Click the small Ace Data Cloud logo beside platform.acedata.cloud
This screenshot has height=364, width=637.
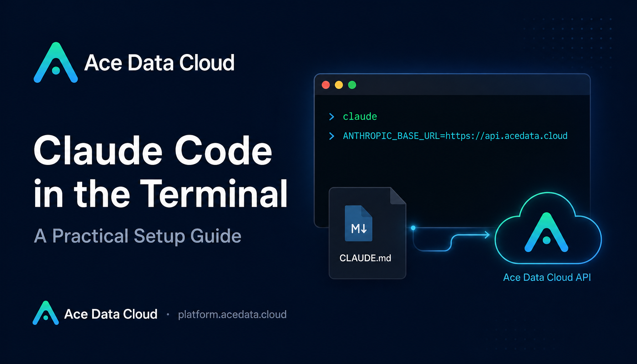pyautogui.click(x=45, y=313)
